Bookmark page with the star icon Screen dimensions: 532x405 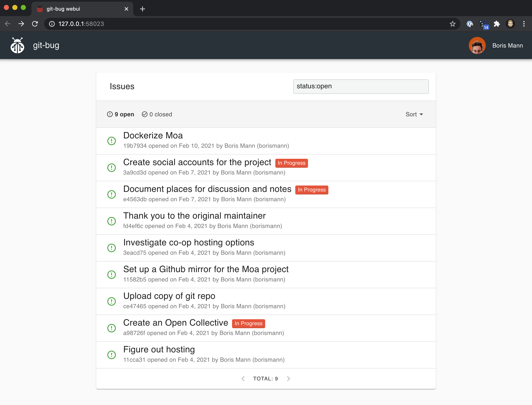pos(452,24)
